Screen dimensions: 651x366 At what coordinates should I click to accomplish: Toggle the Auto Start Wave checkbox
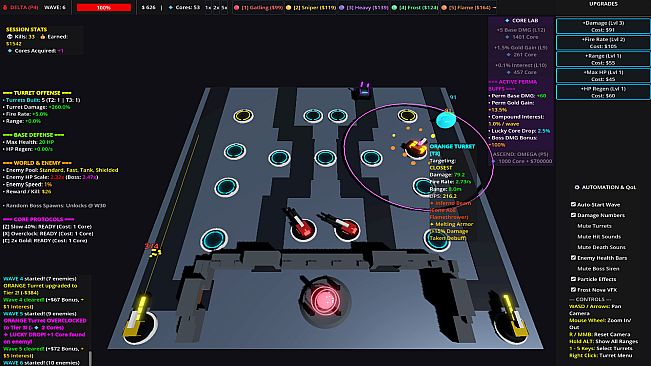coord(573,205)
